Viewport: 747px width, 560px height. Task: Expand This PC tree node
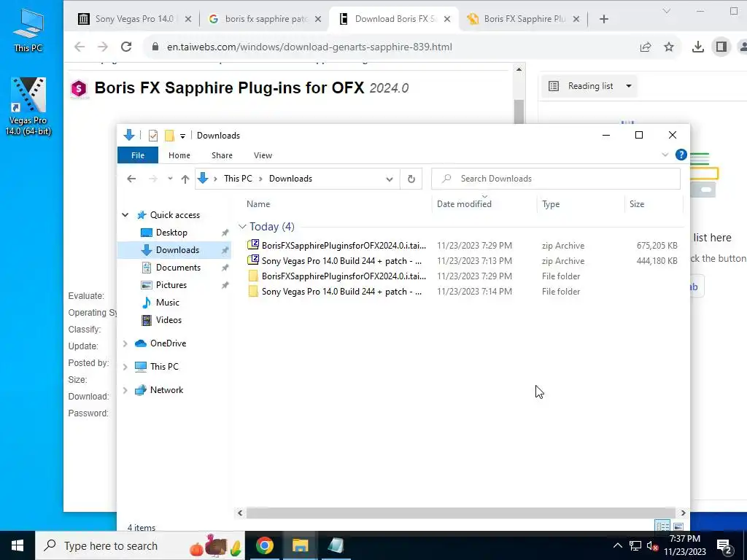tap(125, 367)
